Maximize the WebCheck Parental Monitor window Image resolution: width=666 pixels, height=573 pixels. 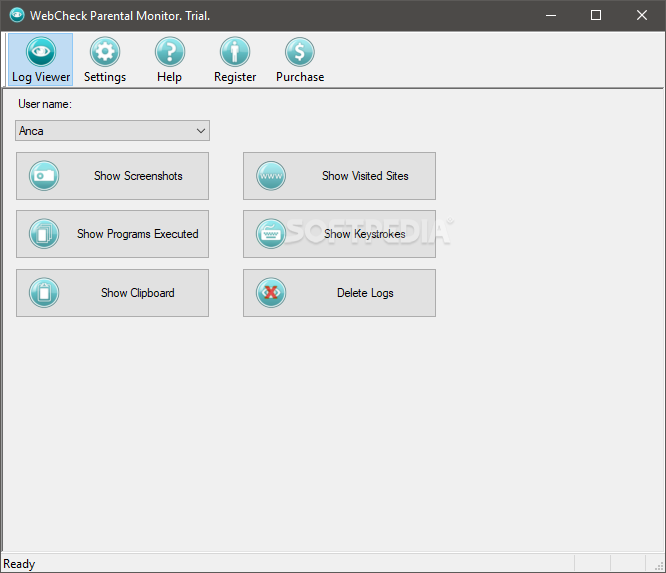coord(596,15)
